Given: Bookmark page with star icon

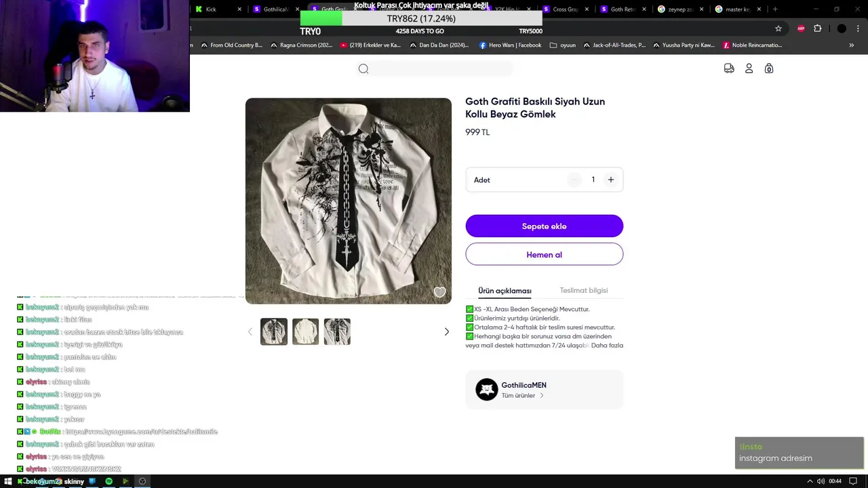Looking at the screenshot, I should (x=778, y=28).
